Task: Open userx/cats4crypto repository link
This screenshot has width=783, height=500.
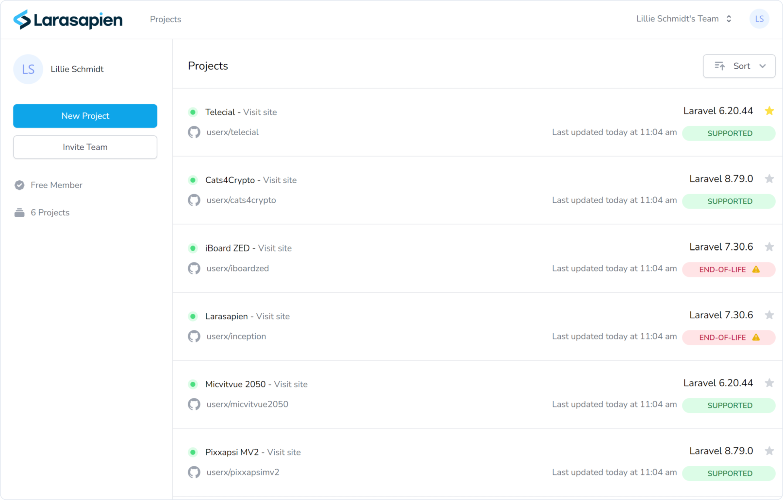Action: coord(241,200)
